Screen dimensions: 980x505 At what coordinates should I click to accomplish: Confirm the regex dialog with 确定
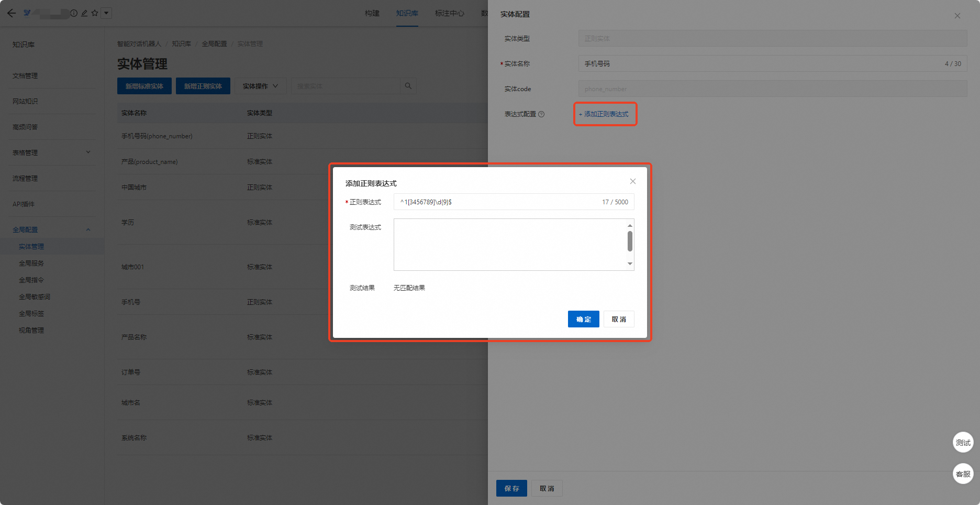tap(584, 319)
